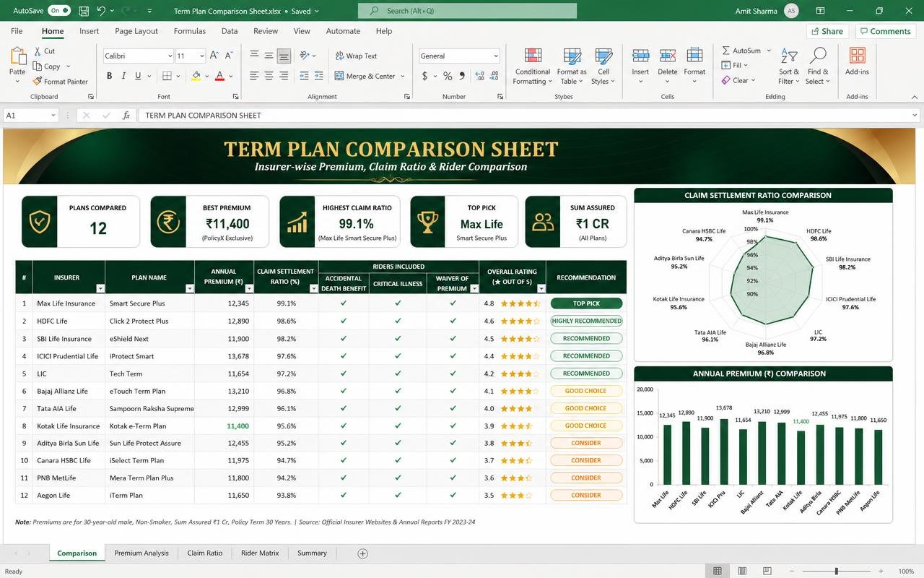Open the font size dropdown
Viewport: 924px width, 578px height.
pos(202,56)
